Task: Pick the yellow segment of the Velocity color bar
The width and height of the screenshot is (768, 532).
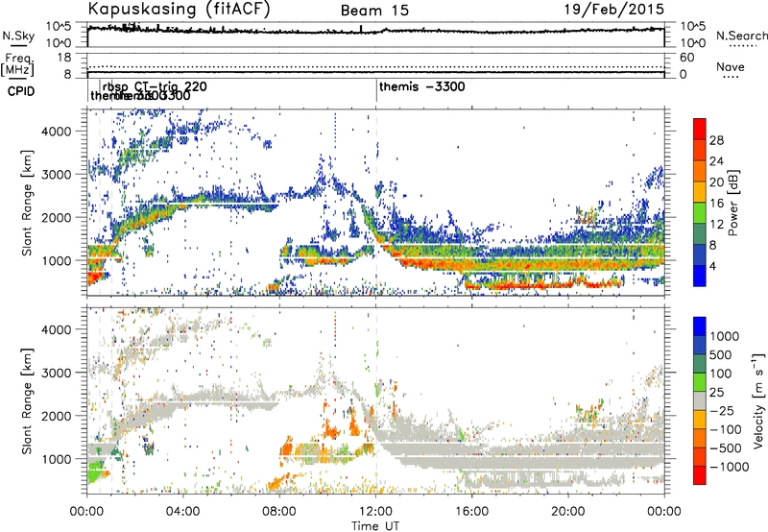Action: pyautogui.click(x=700, y=419)
